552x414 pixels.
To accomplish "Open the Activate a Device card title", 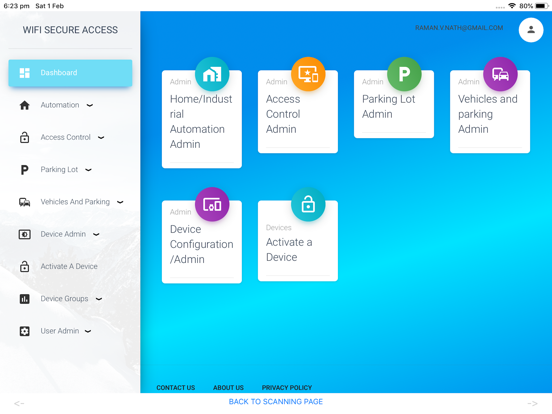I will 289,250.
